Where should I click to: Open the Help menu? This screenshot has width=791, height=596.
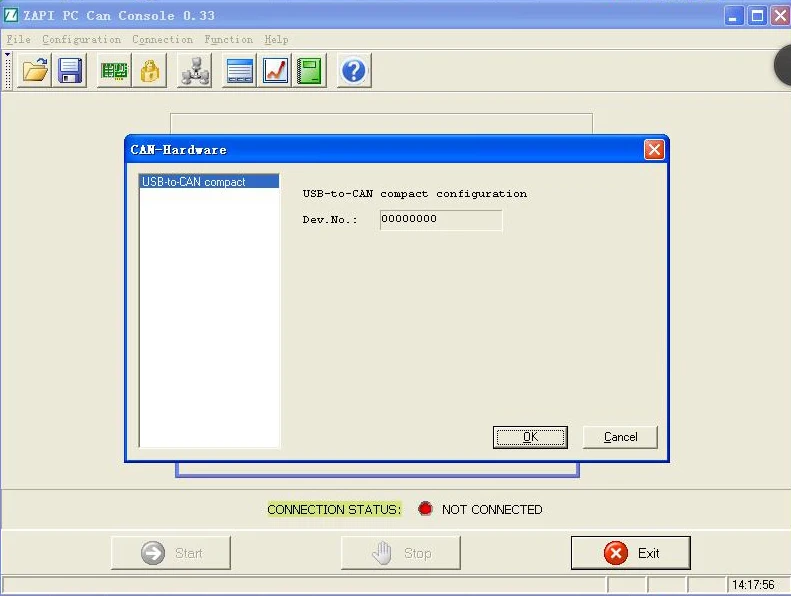pos(276,39)
